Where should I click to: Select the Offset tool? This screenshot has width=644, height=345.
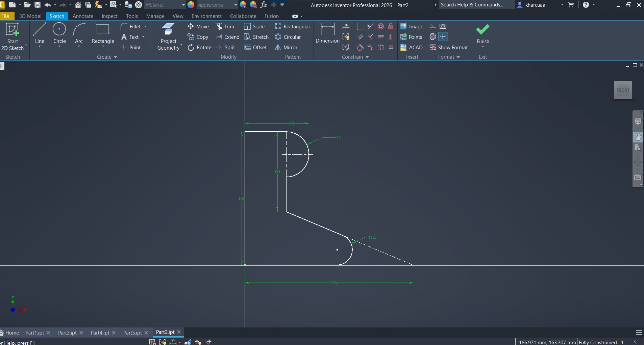255,48
